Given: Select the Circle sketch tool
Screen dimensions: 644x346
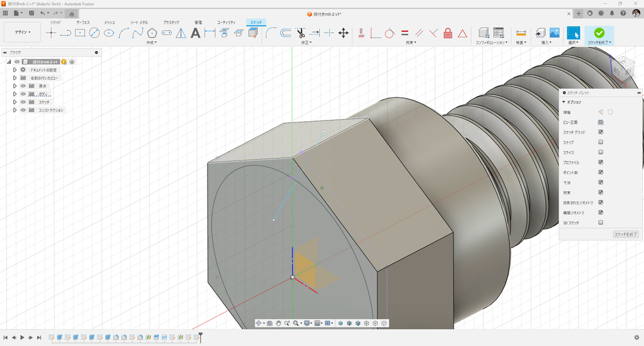Looking at the screenshot, I should (95, 34).
